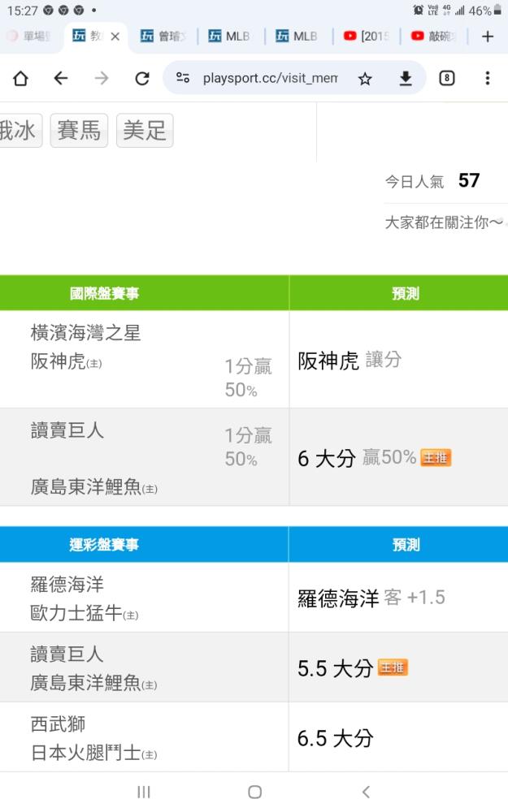Screen dimensions: 508x812
Task: Bookmark the page with the star icon
Action: 365,79
